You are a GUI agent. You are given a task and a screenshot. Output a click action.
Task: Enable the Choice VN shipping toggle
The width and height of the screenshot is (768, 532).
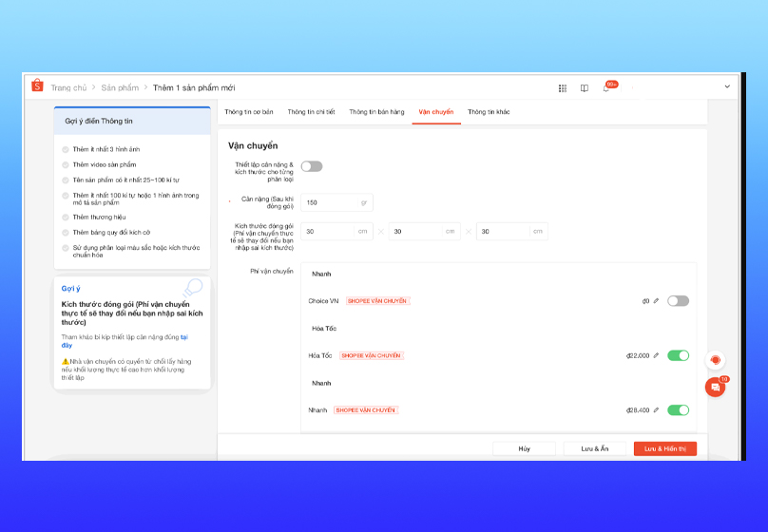click(678, 300)
